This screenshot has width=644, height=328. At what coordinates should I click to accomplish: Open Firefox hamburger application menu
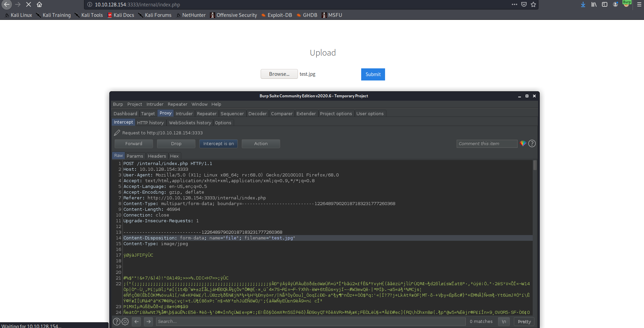click(x=639, y=4)
